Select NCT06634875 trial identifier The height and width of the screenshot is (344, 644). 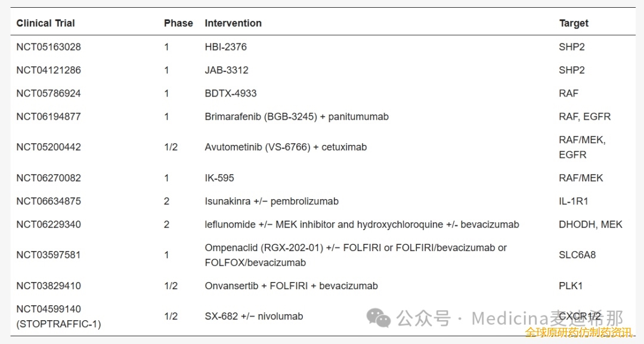pyautogui.click(x=48, y=201)
